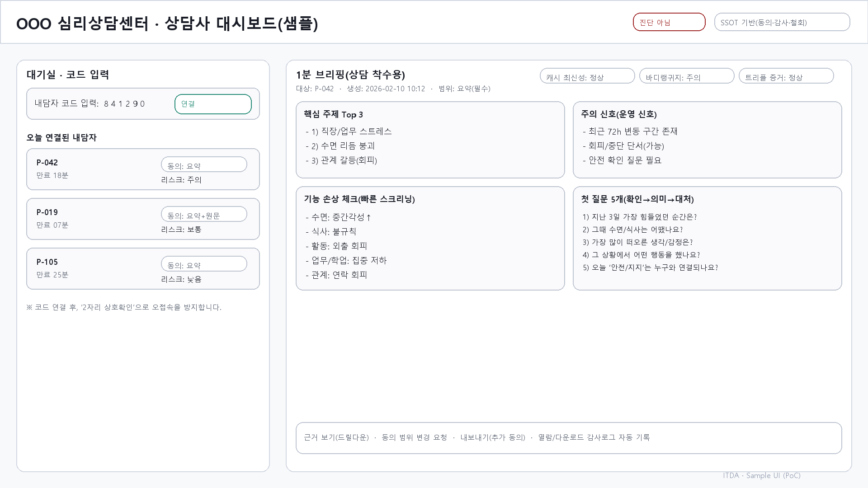Click 내보내기(추가 동의) export action
The height and width of the screenshot is (488, 868).
tap(492, 437)
